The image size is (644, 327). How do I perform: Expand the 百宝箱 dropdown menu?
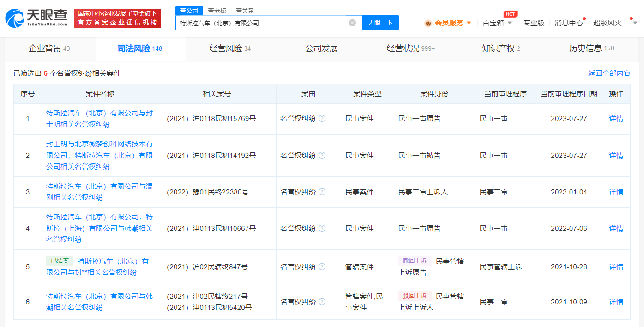[510, 23]
